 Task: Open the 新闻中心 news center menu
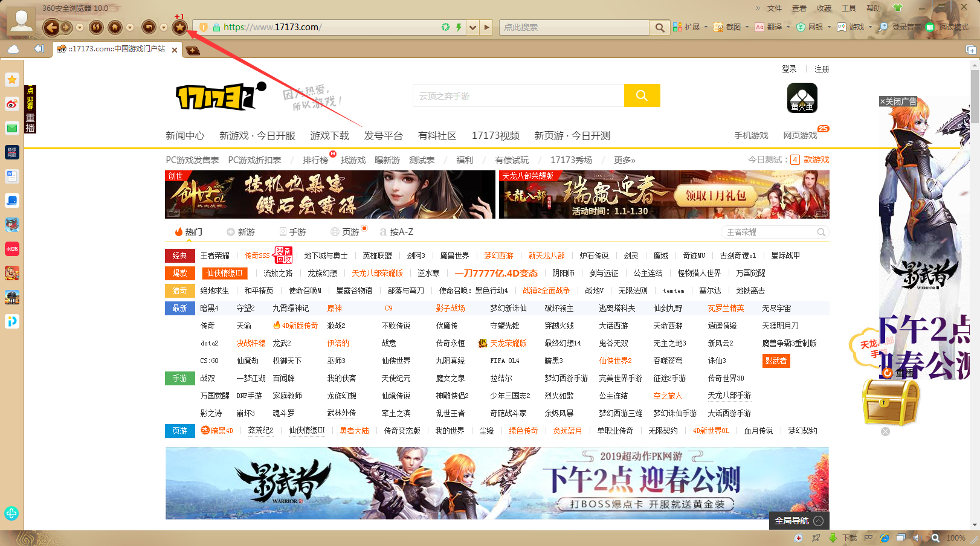pyautogui.click(x=185, y=135)
